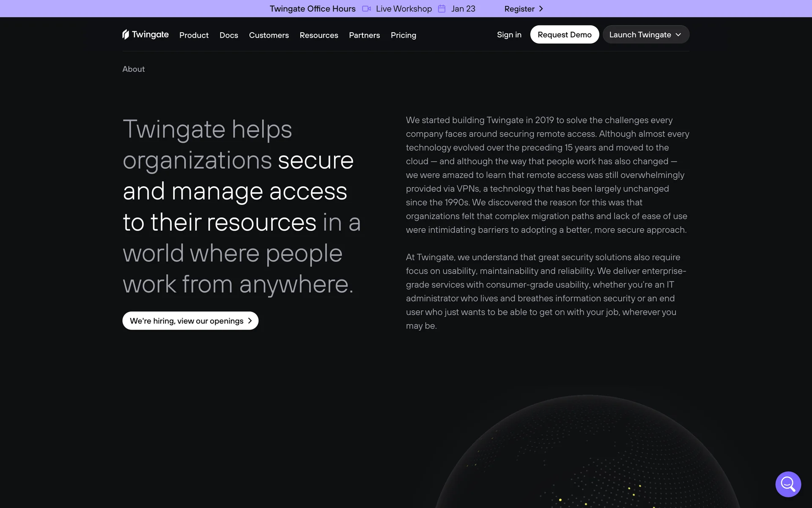Click the calendar icon next to Jan 23
The width and height of the screenshot is (812, 508).
[x=442, y=9]
